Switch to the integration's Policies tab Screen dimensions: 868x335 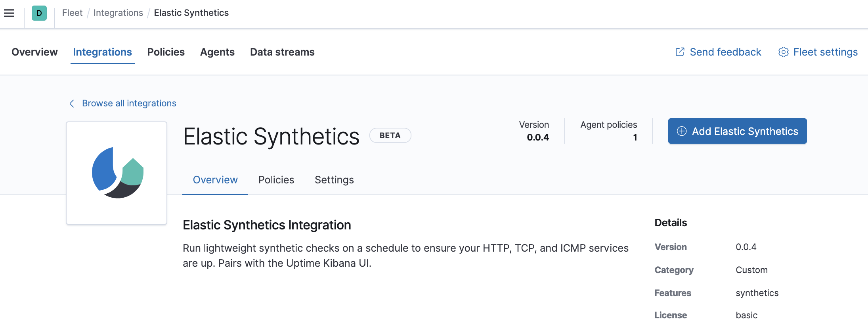coord(276,180)
